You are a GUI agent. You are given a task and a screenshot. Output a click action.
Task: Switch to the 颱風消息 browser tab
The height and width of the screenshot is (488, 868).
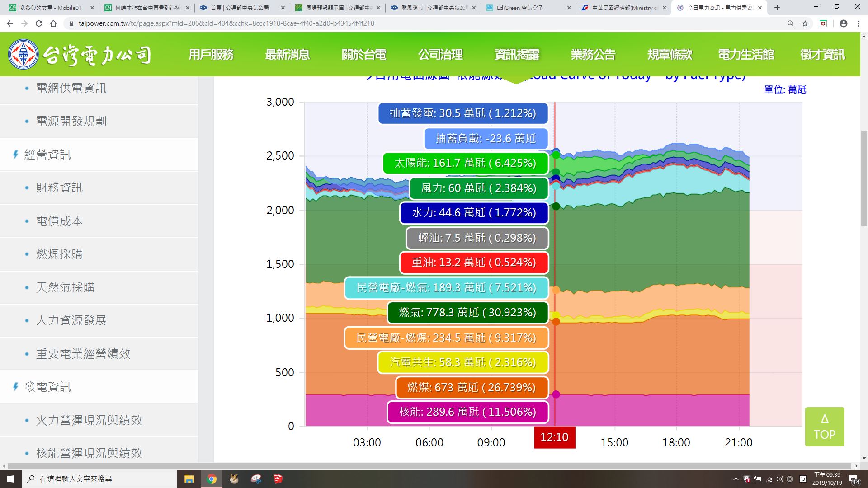pos(433,8)
